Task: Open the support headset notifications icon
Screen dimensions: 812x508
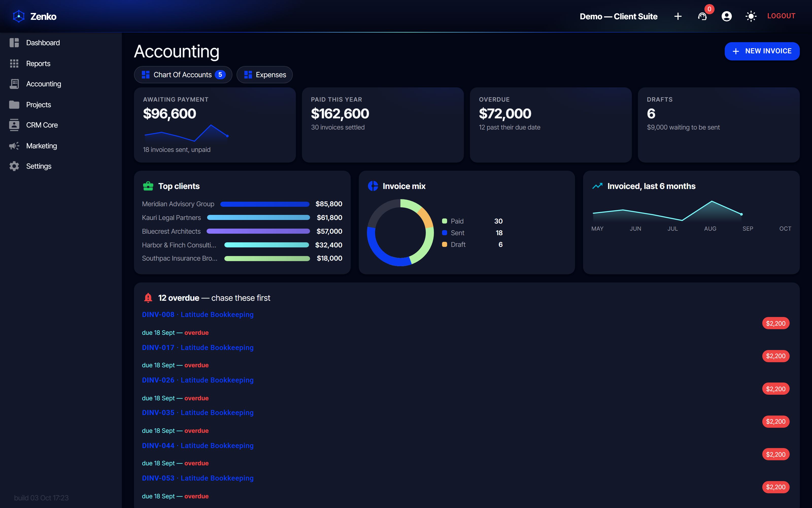Action: 702,16
